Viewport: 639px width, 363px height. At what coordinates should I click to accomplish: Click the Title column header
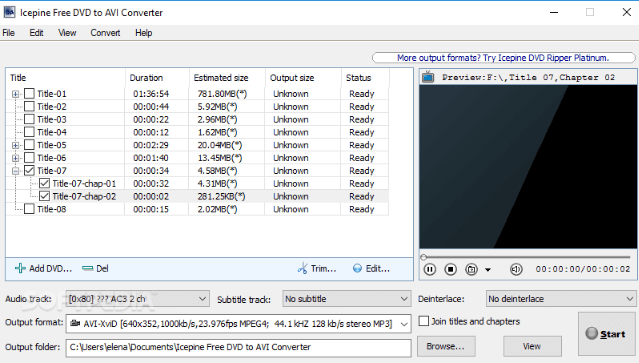[x=65, y=78]
